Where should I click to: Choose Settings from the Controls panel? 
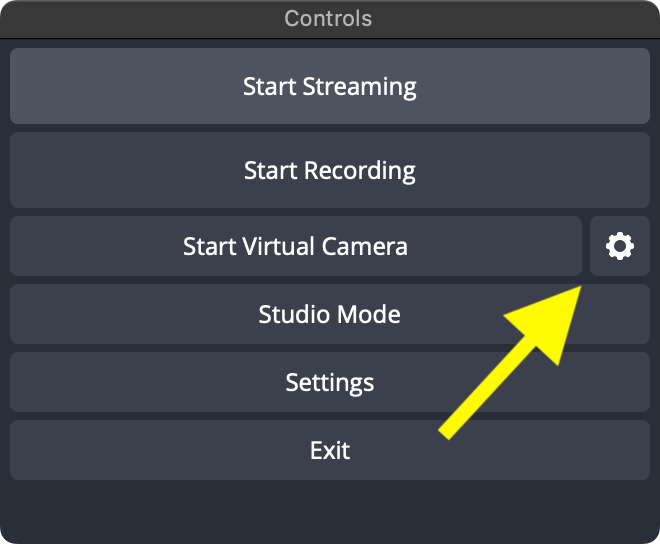[330, 382]
